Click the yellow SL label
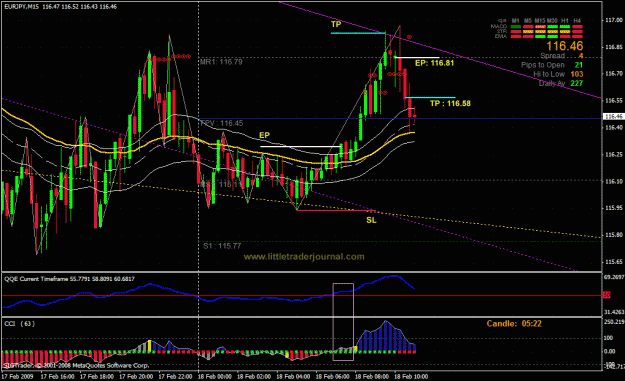 (x=371, y=220)
